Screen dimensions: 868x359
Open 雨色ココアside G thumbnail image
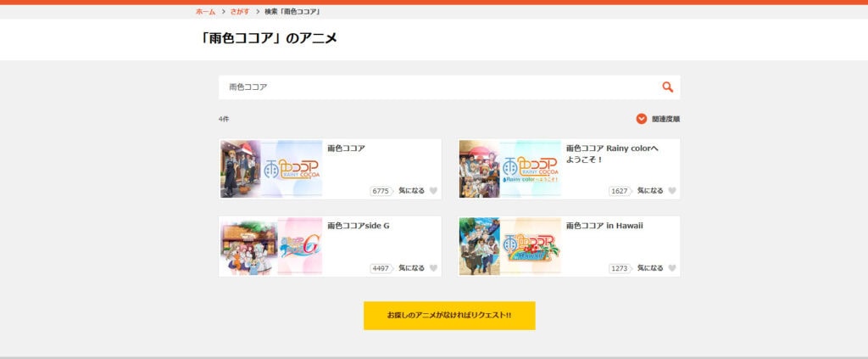271,246
